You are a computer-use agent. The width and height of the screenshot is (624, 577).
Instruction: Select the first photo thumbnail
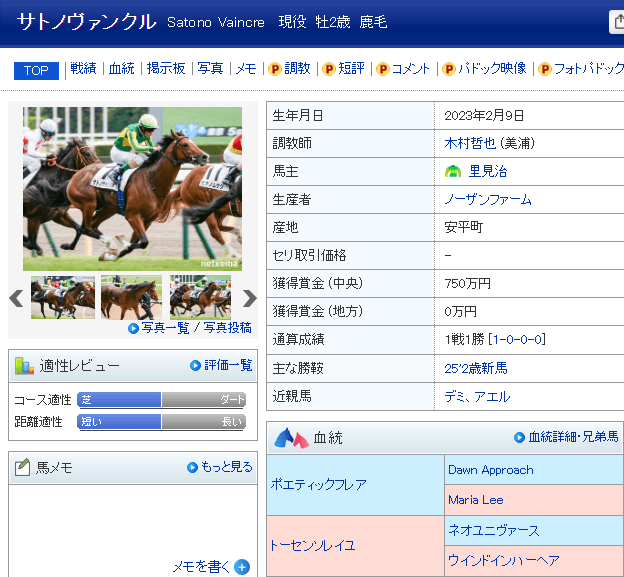63,297
